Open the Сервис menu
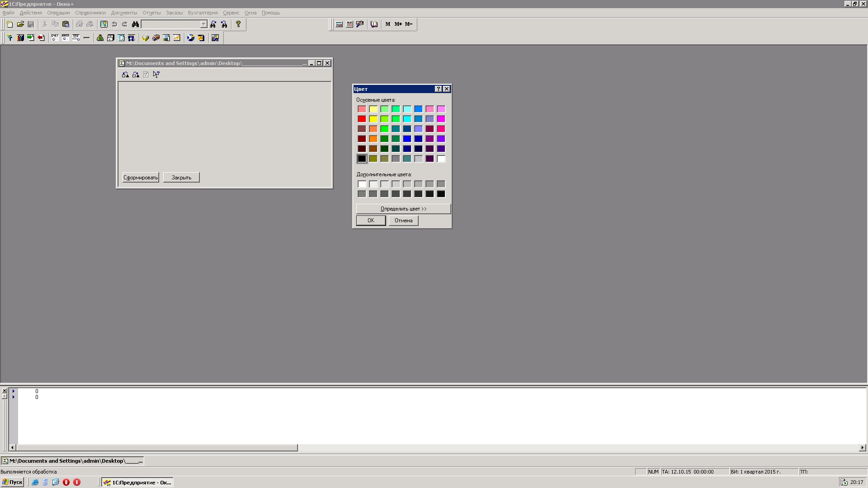Image resolution: width=868 pixels, height=488 pixels. click(231, 13)
